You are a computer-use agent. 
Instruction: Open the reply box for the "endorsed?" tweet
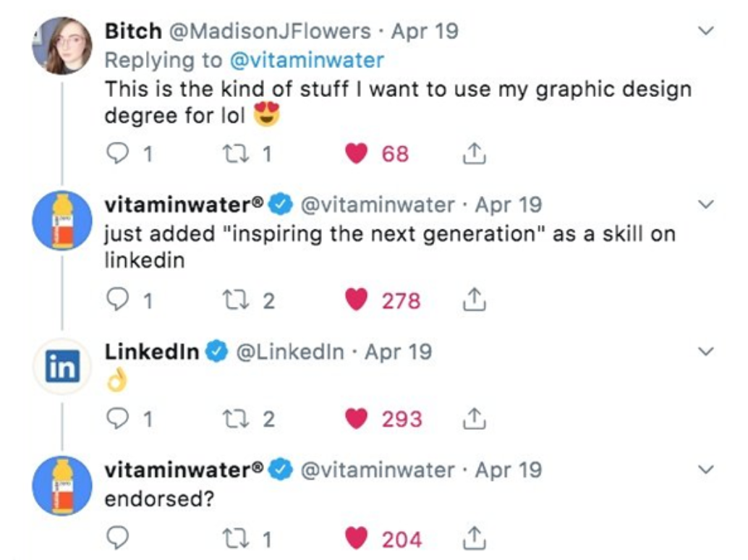[x=119, y=539]
